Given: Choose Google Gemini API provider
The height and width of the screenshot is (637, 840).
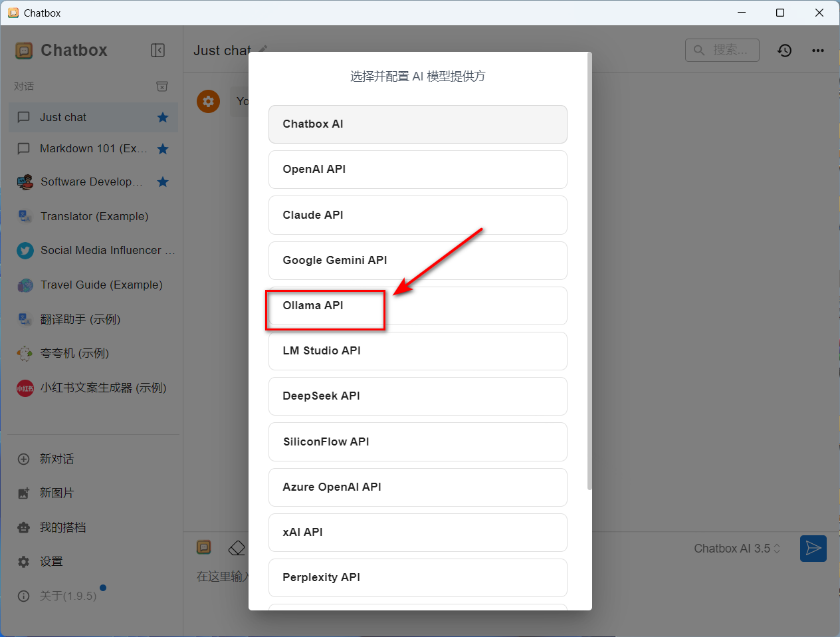Looking at the screenshot, I should point(418,261).
